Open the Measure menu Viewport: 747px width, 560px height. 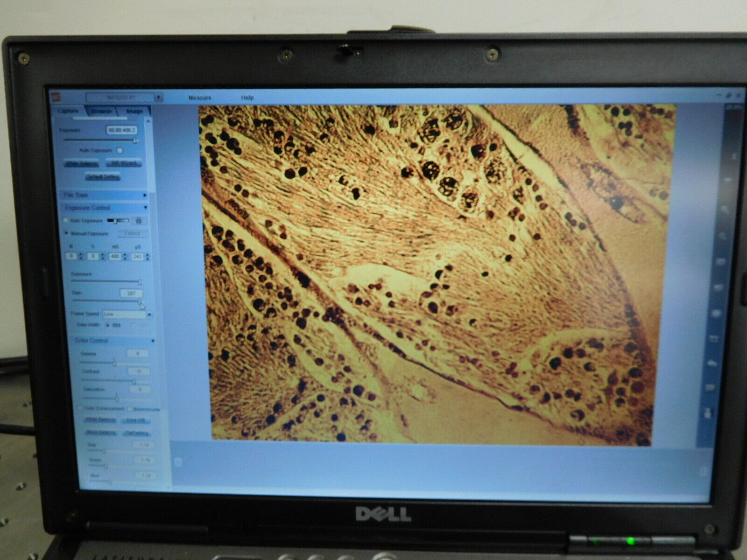pyautogui.click(x=200, y=98)
